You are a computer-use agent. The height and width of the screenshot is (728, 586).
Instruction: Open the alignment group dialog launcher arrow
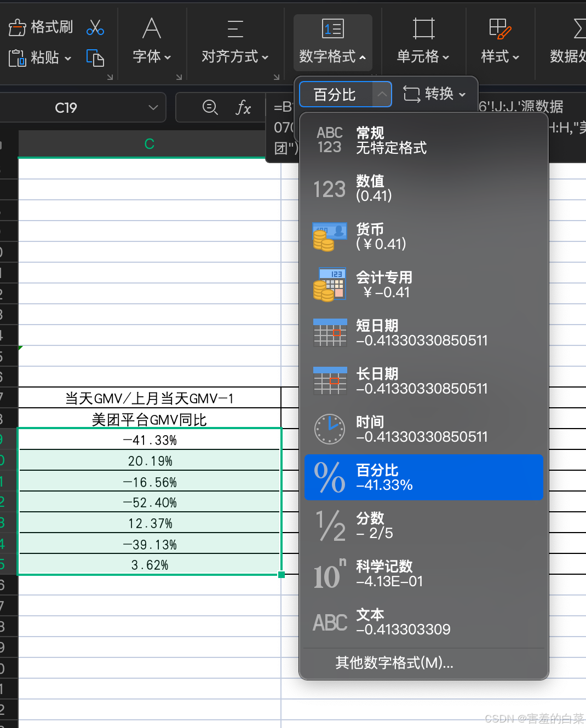point(277,77)
